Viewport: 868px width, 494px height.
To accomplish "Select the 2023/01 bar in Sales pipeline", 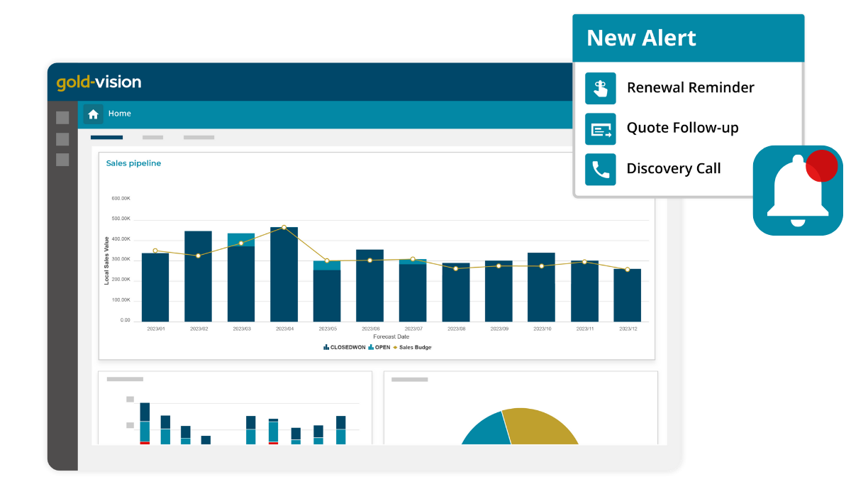I will pyautogui.click(x=155, y=287).
